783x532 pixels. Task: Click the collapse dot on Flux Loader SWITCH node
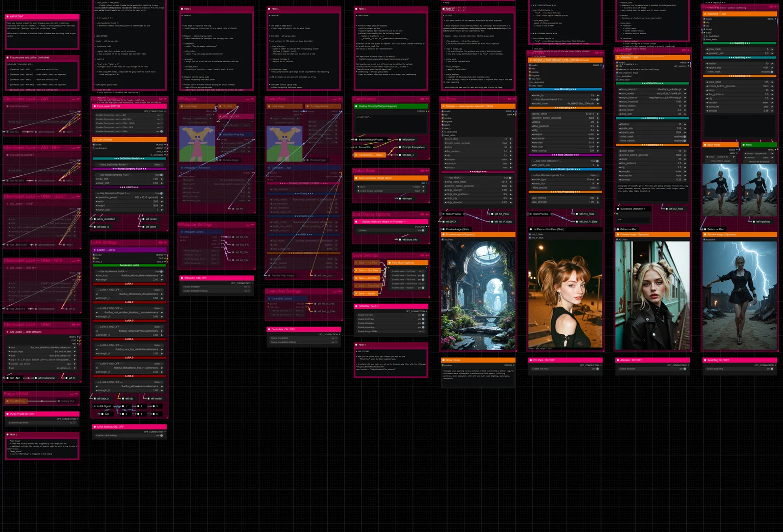(94, 107)
